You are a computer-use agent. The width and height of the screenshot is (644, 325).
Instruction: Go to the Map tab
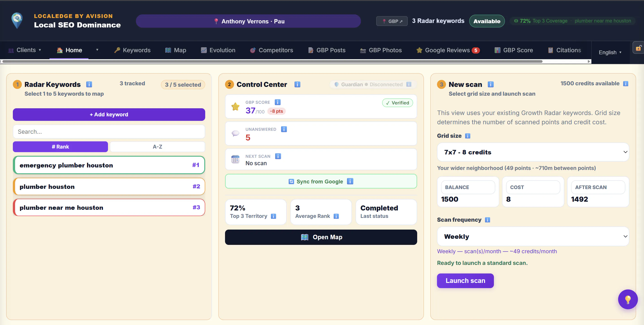pos(176,50)
